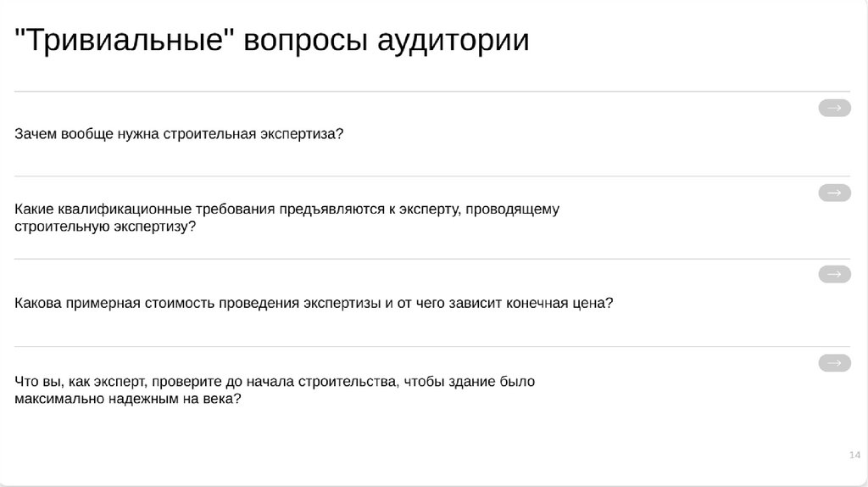This screenshot has width=868, height=487.
Task: Click the line 'строительную экспертизу?'
Action: coord(104,227)
